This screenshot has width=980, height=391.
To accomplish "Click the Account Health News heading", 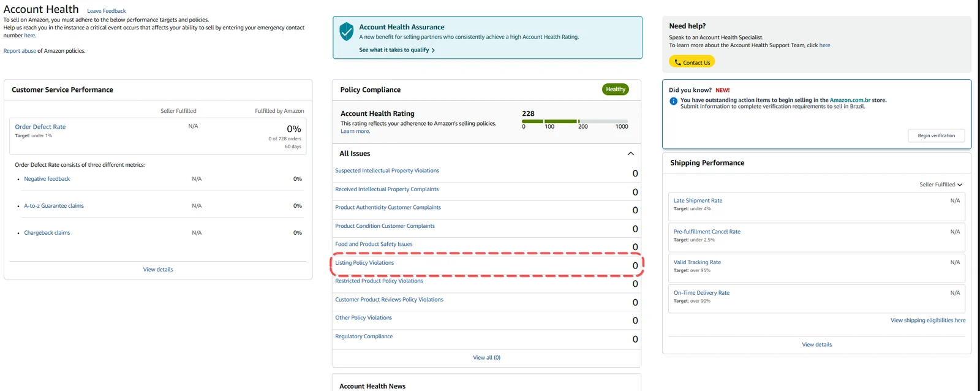I will pyautogui.click(x=372, y=386).
